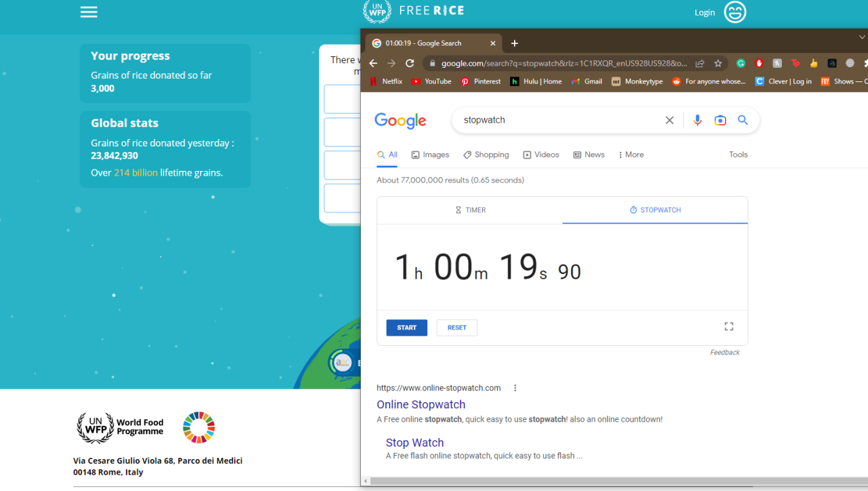Image resolution: width=868 pixels, height=491 pixels.
Task: Expand the More search filters menu
Action: [631, 155]
